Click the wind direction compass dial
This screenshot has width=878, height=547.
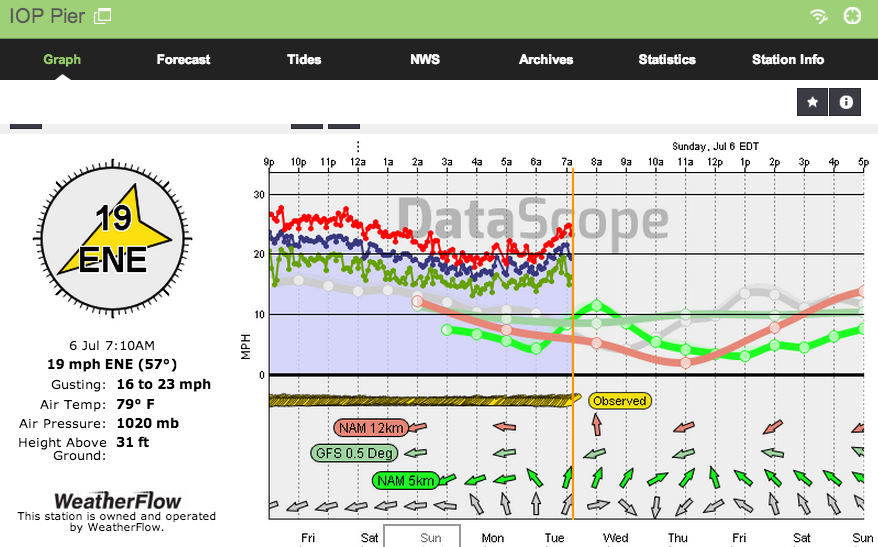[x=113, y=239]
